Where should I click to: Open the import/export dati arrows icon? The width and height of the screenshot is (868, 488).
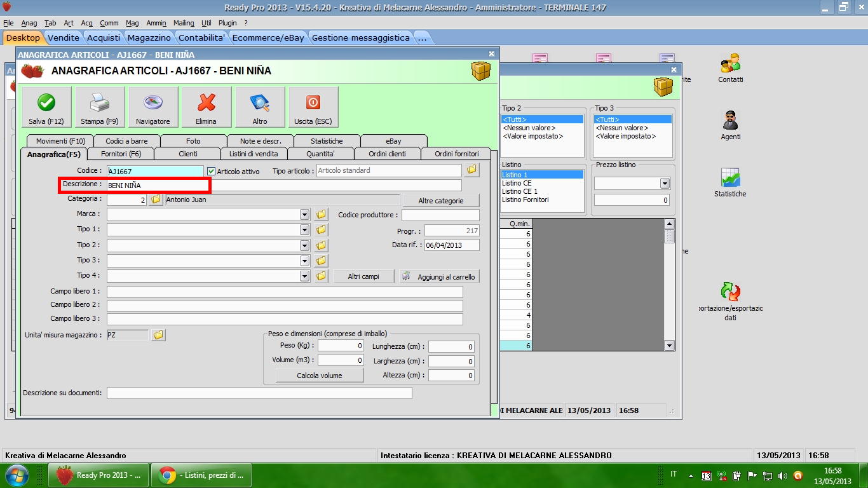point(730,302)
